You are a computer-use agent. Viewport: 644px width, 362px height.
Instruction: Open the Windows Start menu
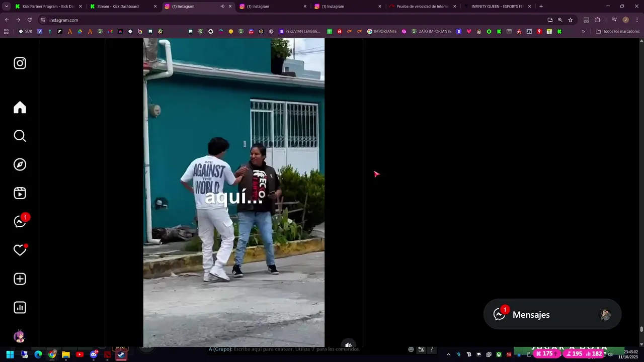click(x=10, y=354)
